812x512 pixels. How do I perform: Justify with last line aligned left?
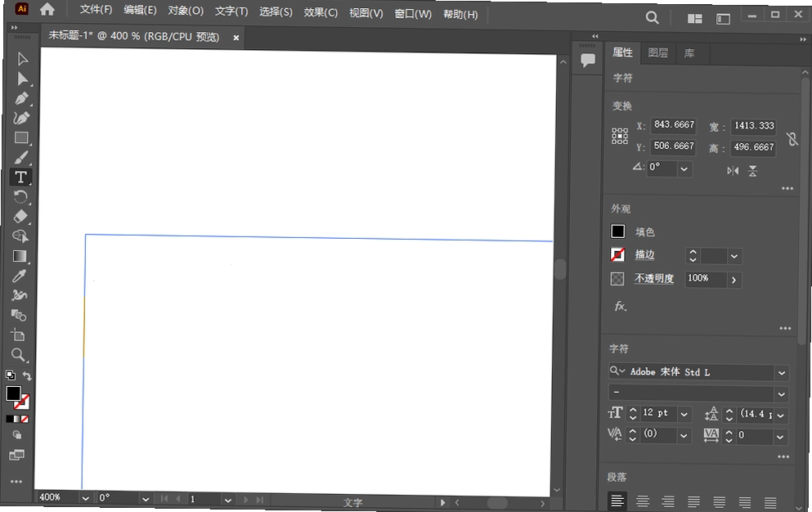(x=693, y=502)
